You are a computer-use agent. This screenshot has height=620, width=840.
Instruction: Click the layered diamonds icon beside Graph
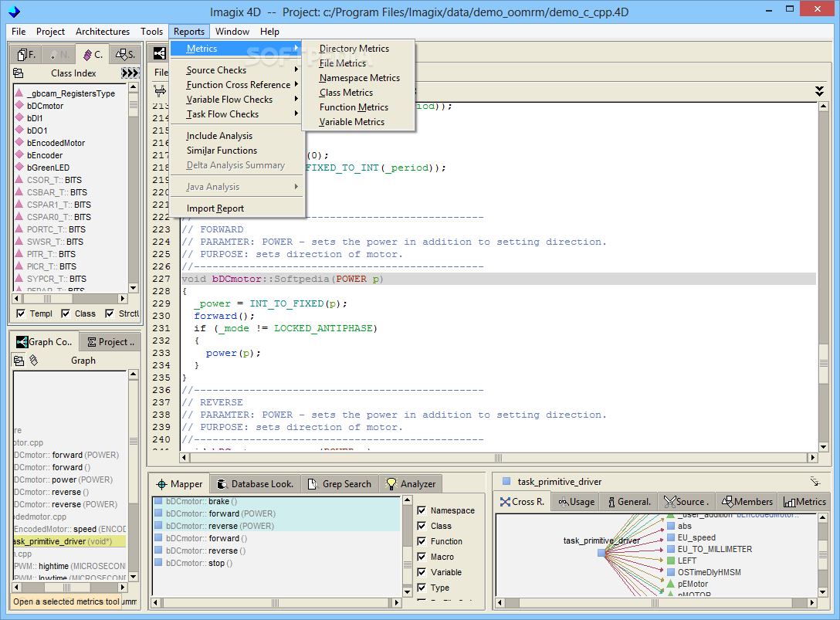[x=34, y=360]
